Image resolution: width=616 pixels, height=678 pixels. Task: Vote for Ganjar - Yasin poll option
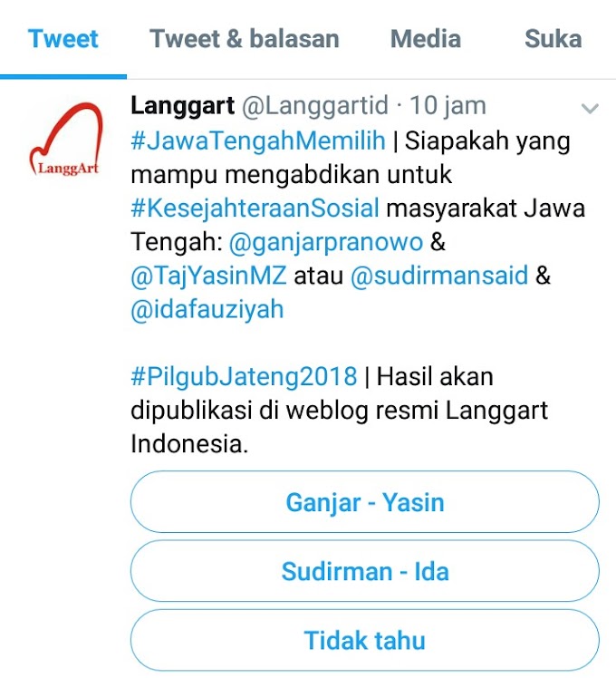(x=365, y=502)
